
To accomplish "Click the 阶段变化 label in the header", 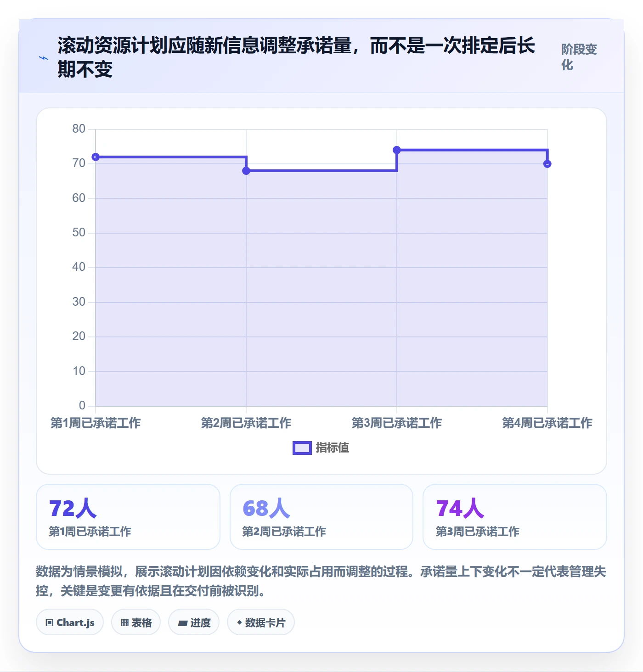I will 579,57.
